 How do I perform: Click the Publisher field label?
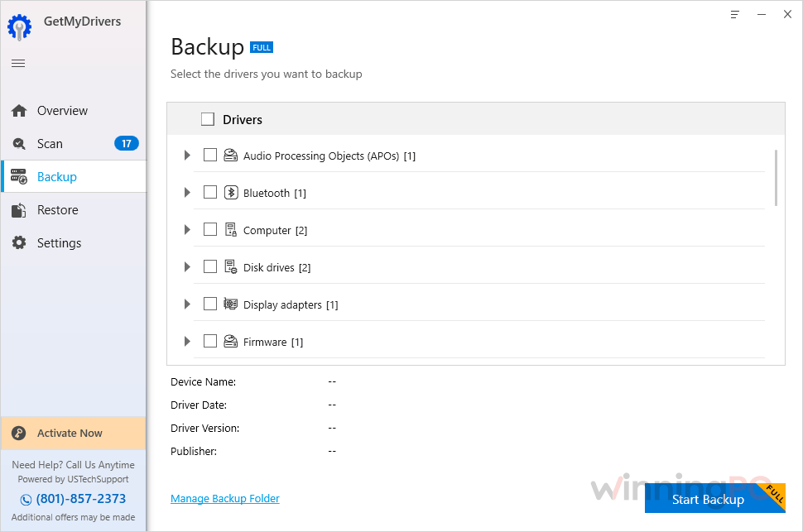[x=194, y=451]
